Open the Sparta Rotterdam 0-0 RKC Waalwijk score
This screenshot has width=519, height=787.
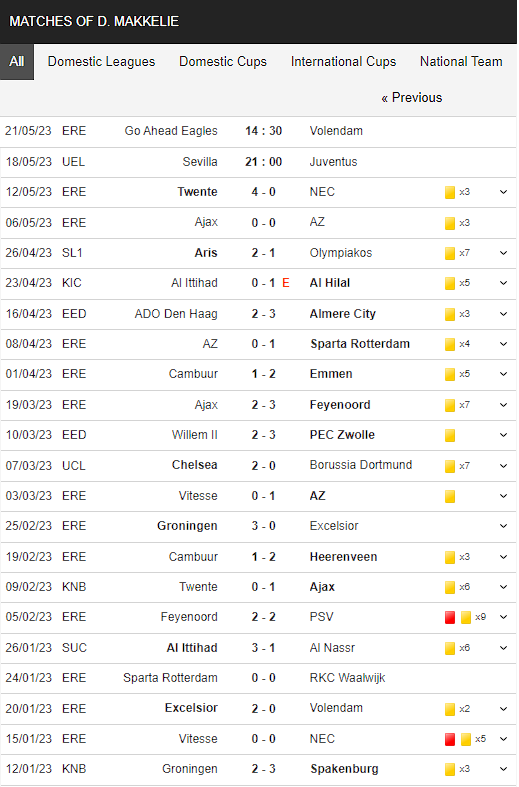point(264,678)
